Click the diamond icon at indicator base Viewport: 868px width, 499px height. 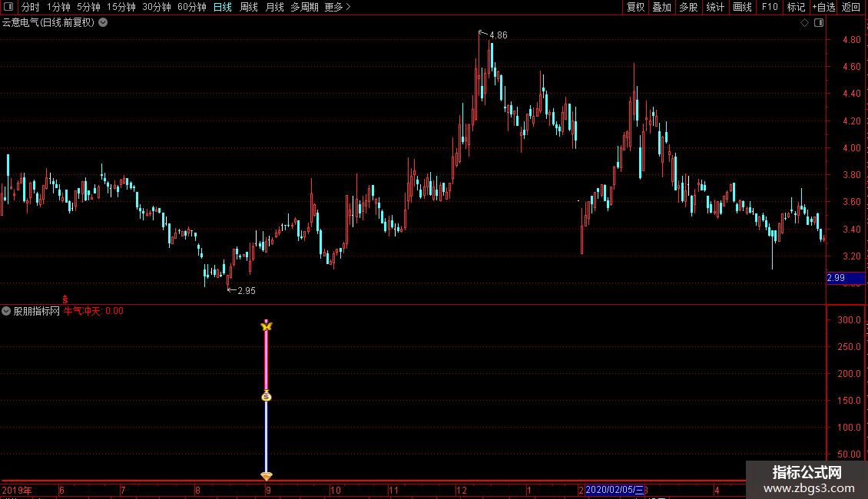(x=267, y=476)
